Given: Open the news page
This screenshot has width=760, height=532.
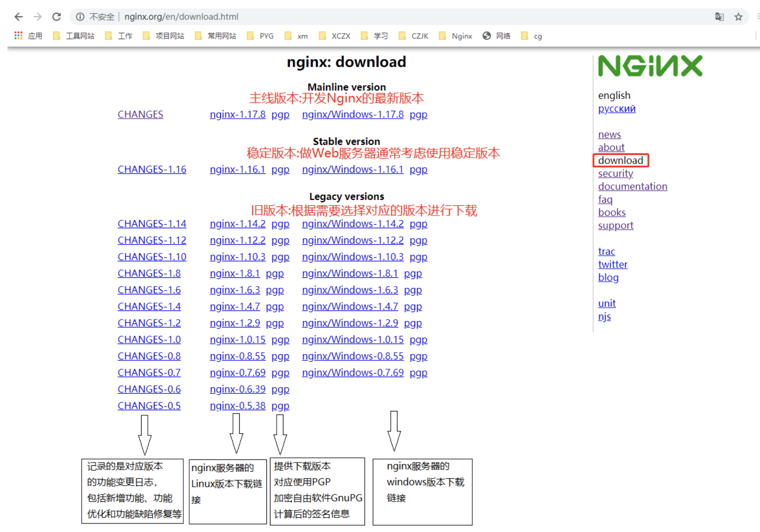Looking at the screenshot, I should (609, 135).
